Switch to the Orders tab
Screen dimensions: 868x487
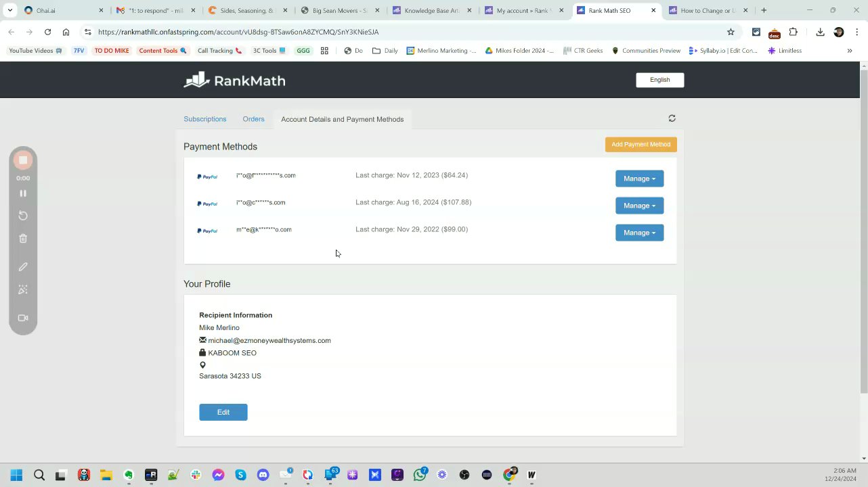[x=253, y=119]
